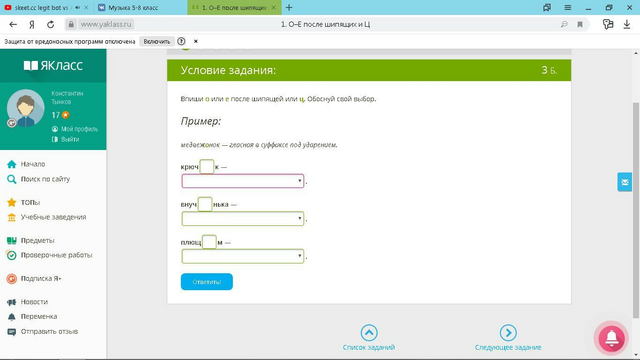The image size is (640, 360).
Task: Open Новости in the sidebar
Action: click(34, 302)
